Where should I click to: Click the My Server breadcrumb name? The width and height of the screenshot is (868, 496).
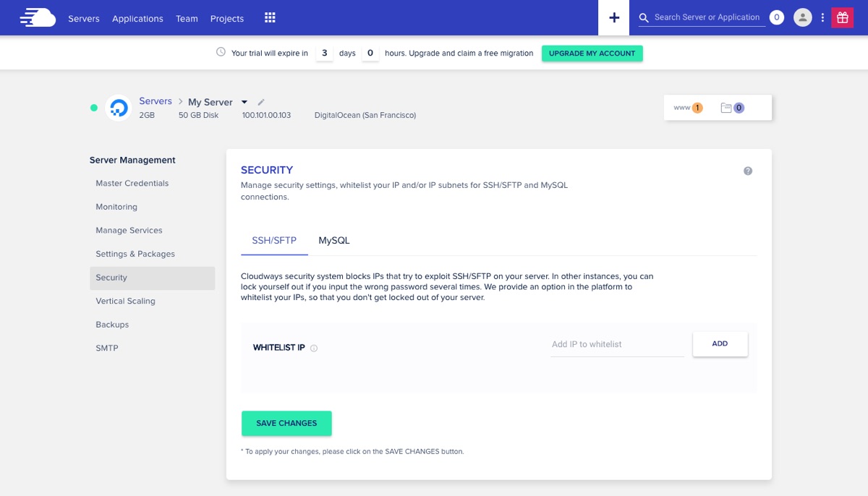coord(210,102)
